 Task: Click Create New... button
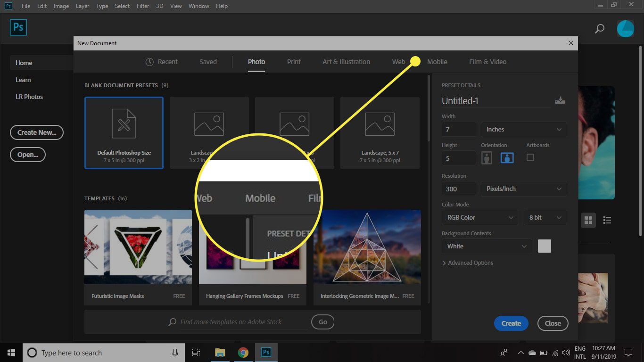click(x=37, y=132)
